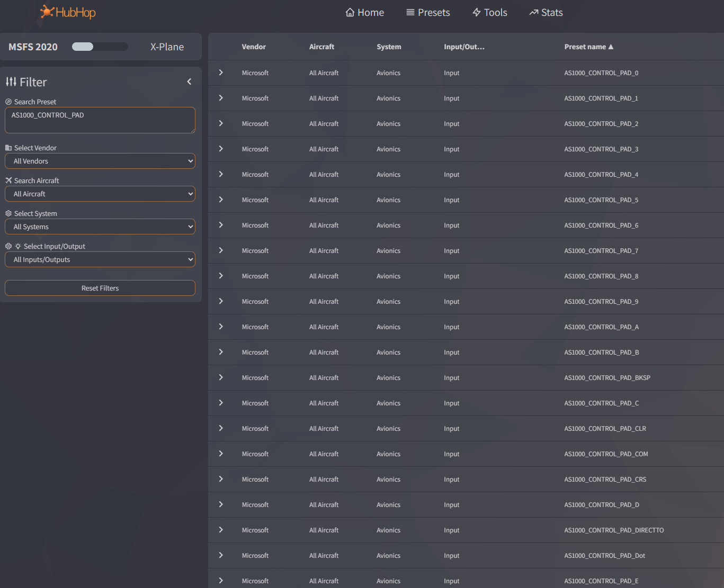Expand the AS1000_CONTROL_PAD_COM row
The width and height of the screenshot is (724, 588).
221,454
